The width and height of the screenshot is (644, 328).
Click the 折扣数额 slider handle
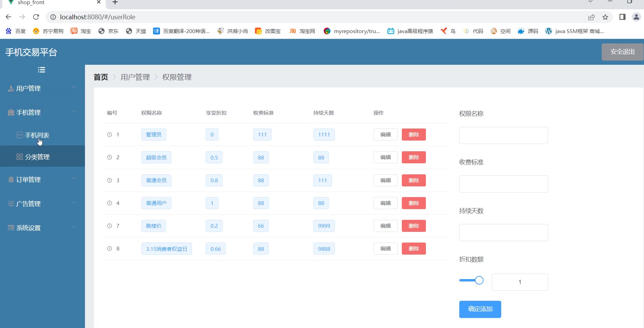tap(479, 280)
